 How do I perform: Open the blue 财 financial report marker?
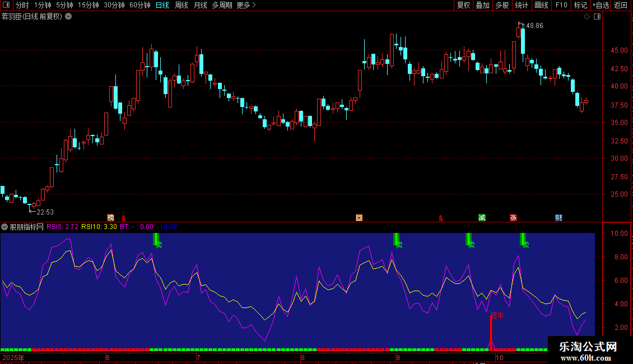click(x=558, y=218)
